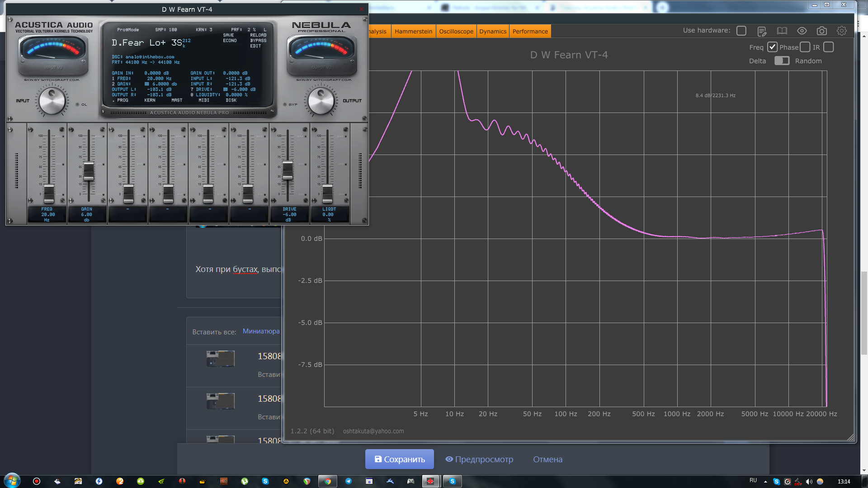Viewport: 868px width, 488px height.
Task: Click SAVE on the Nebula display
Action: tap(228, 35)
